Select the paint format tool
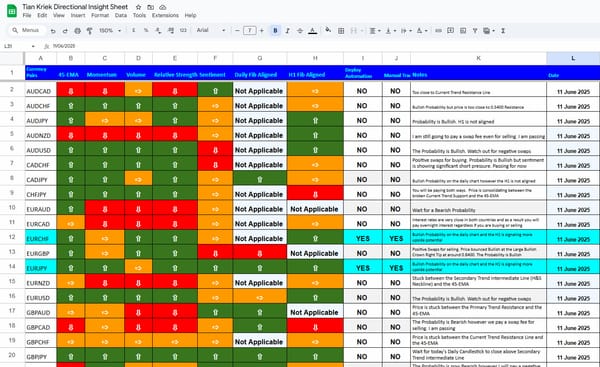Screen dimensions: 600x367 (x=90, y=31)
